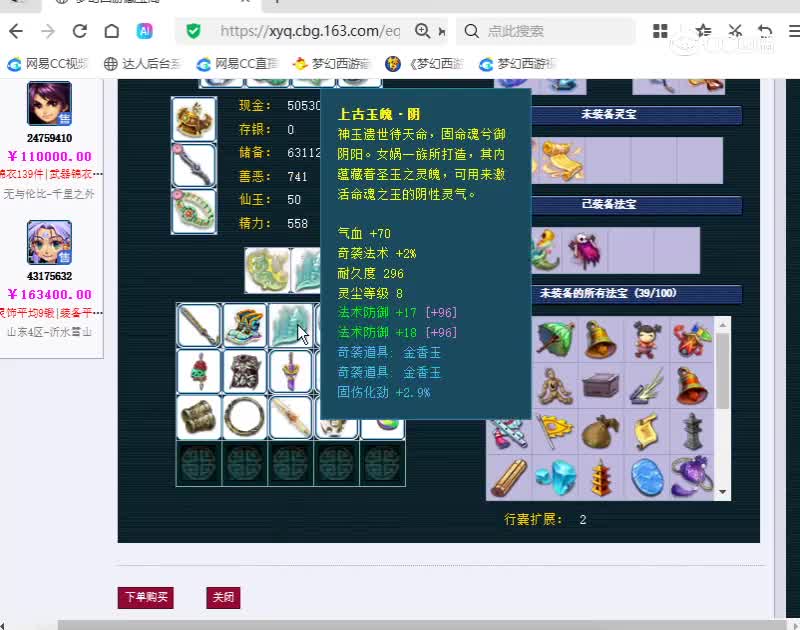Click the site security shield in address bar
This screenshot has width=800, height=630.
(193, 31)
